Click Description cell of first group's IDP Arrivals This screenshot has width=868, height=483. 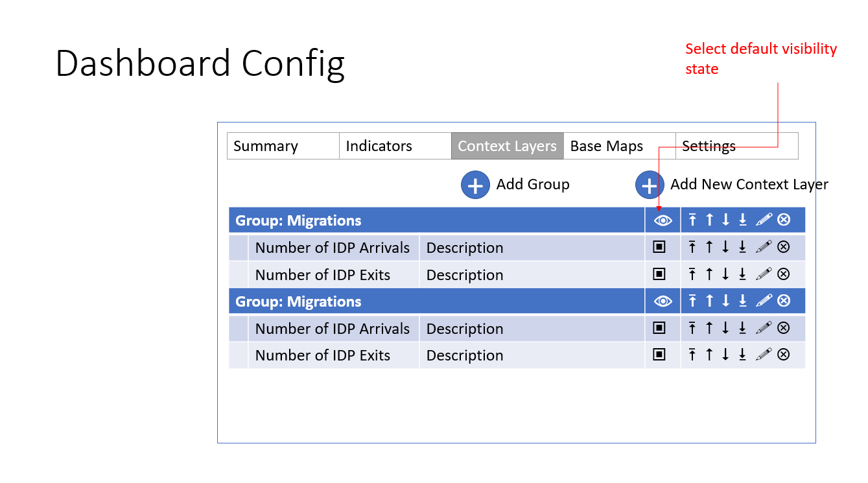[532, 248]
